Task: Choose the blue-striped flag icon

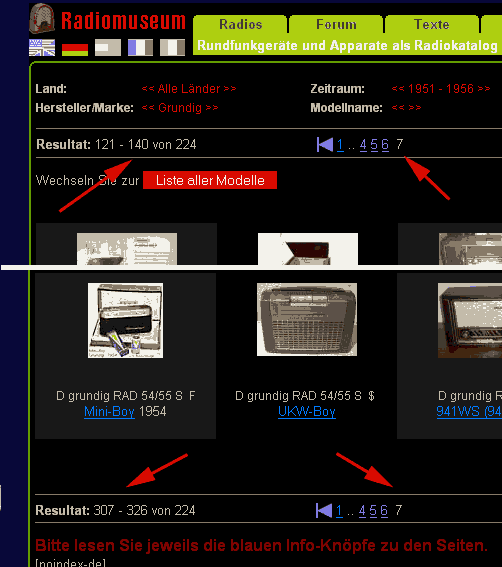Action: [x=140, y=48]
